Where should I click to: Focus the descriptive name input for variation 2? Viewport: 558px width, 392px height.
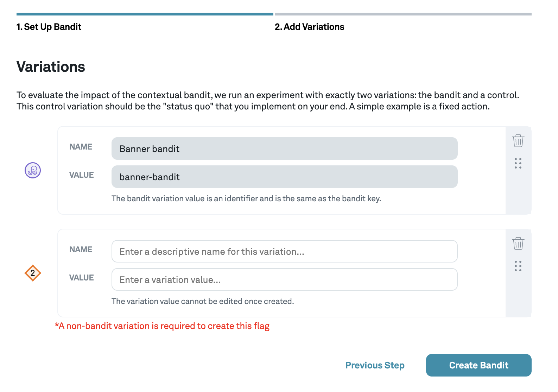point(284,251)
